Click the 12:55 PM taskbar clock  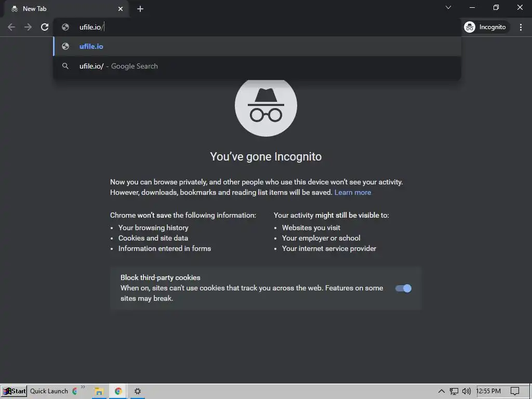488,391
